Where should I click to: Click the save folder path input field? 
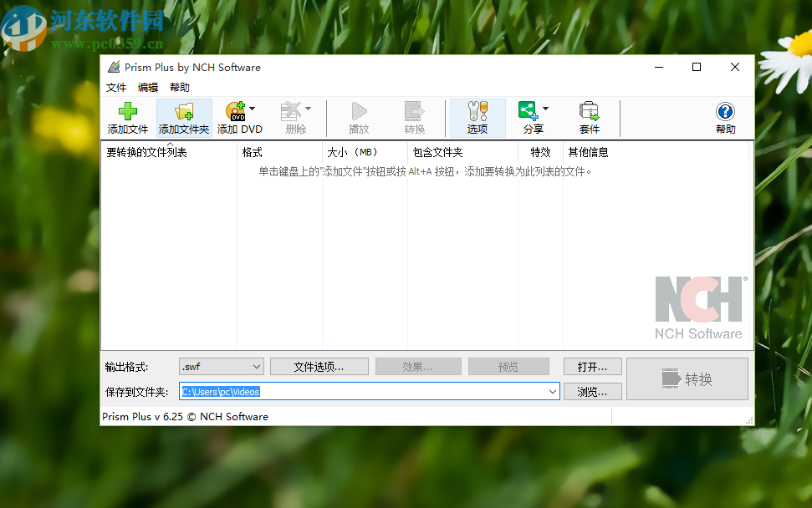351,391
